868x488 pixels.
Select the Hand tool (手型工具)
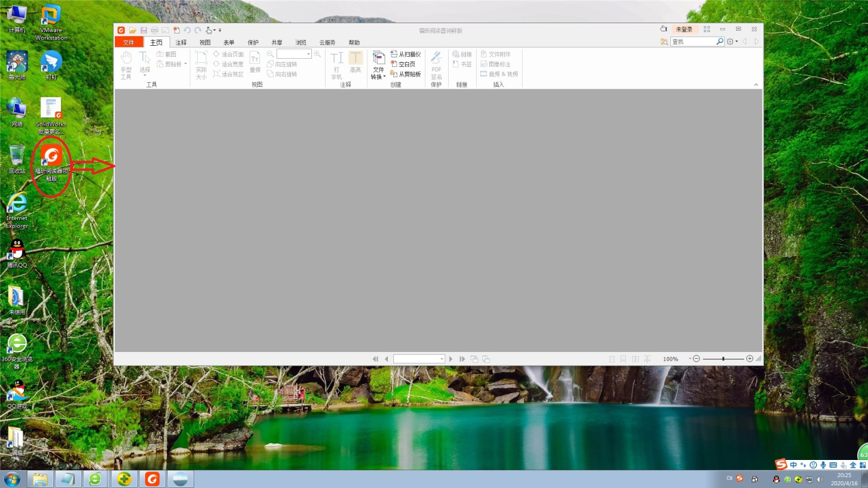(126, 66)
